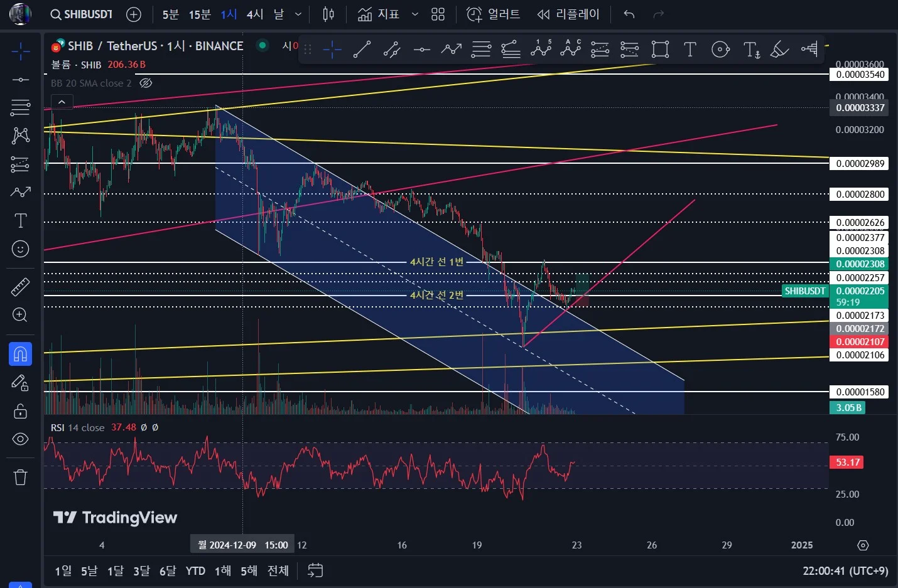Open the indicator templates dropdown arrow
This screenshot has width=898, height=588.
414,14
